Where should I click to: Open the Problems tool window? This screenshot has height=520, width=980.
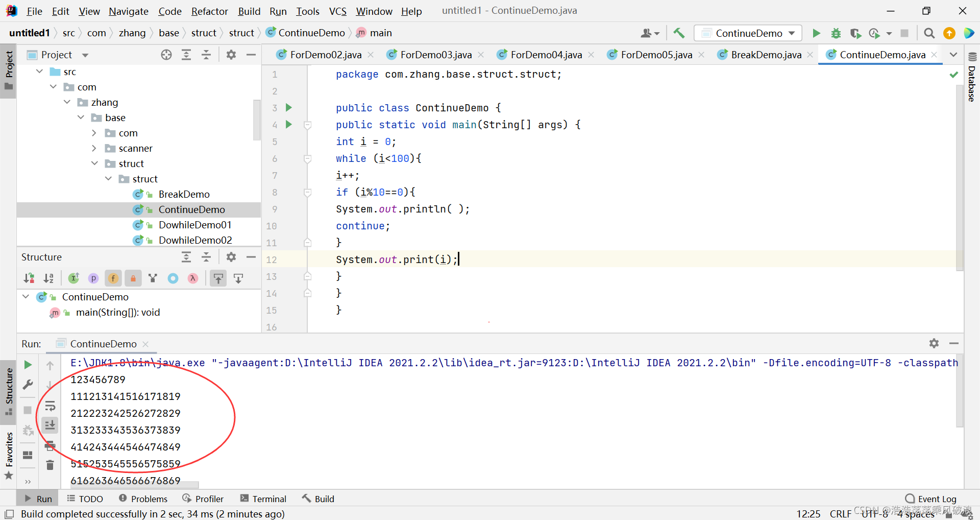tap(143, 499)
